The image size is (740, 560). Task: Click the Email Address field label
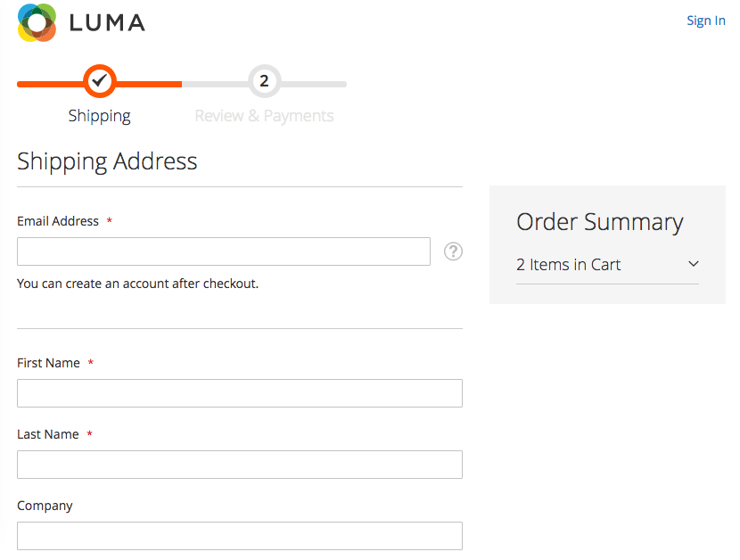(58, 221)
